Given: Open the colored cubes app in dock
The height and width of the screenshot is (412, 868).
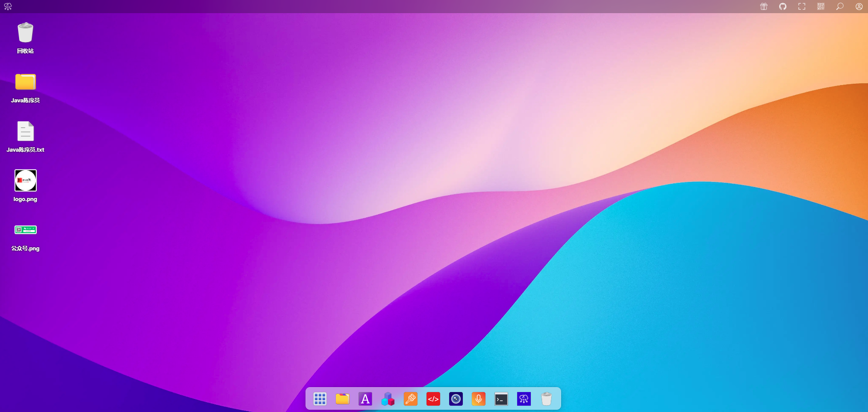Looking at the screenshot, I should tap(388, 399).
